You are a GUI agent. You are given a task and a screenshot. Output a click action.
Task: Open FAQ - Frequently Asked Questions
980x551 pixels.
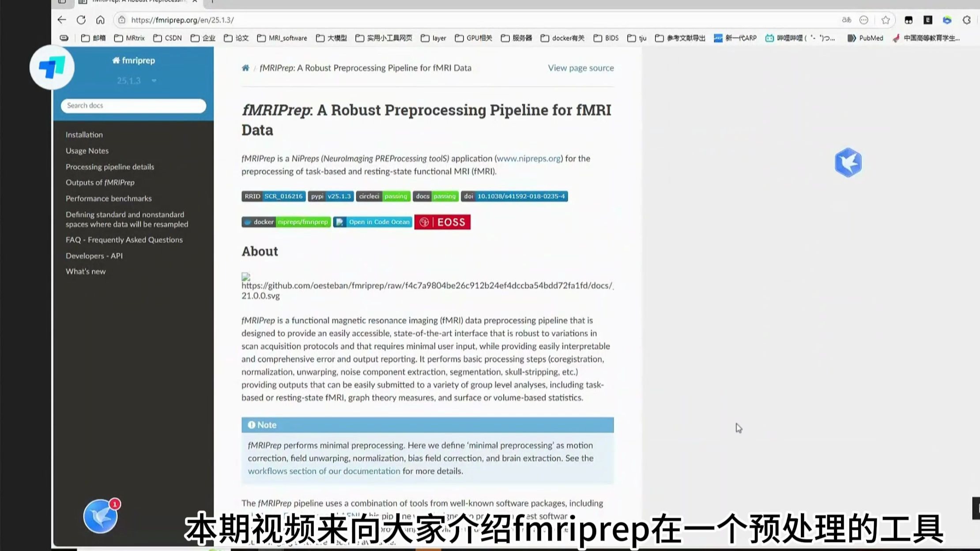tap(124, 240)
